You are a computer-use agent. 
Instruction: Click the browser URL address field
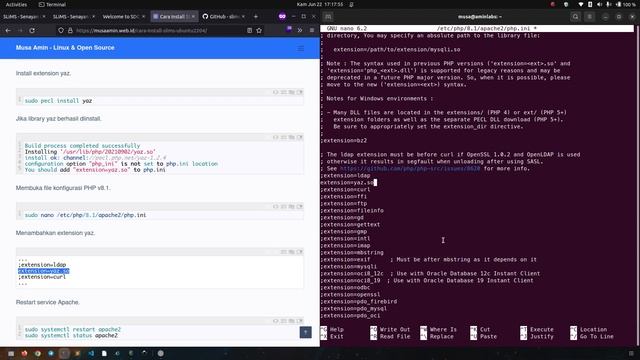(159, 30)
